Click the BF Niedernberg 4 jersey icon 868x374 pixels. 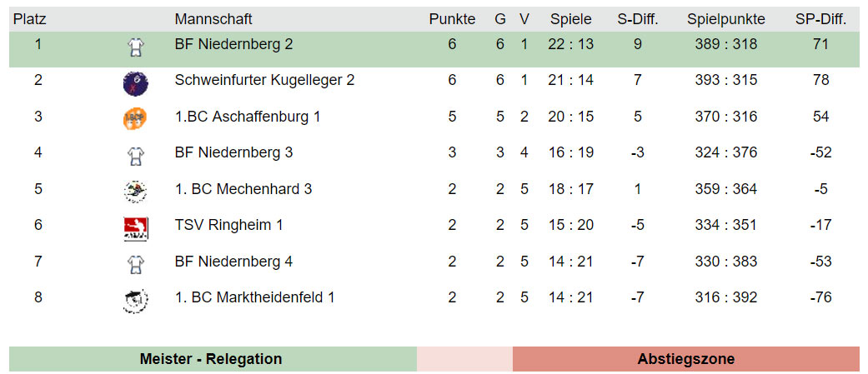coord(135,264)
